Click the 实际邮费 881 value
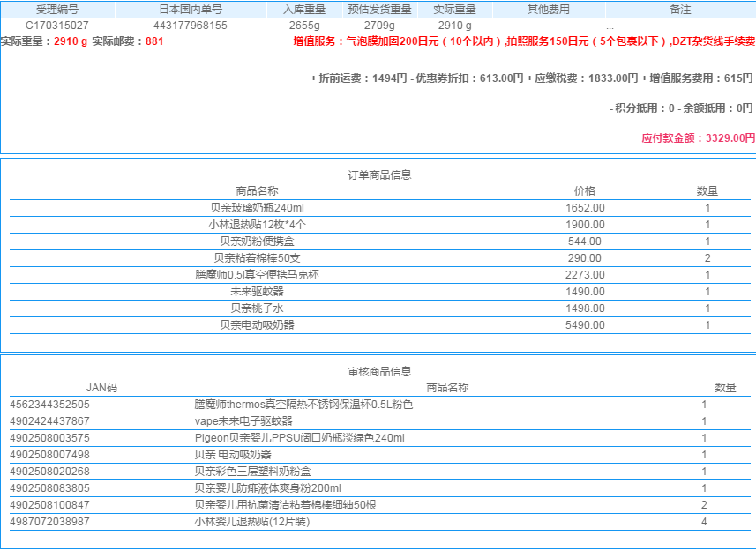 point(154,41)
